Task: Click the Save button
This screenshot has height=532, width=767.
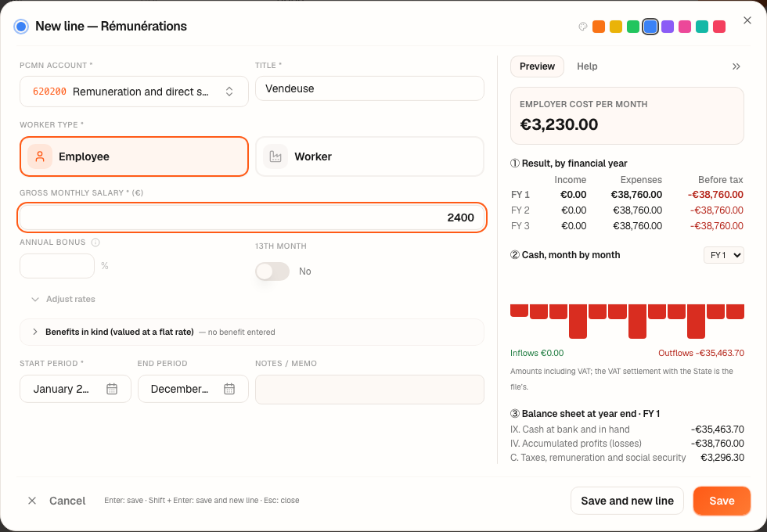Action: coord(722,501)
